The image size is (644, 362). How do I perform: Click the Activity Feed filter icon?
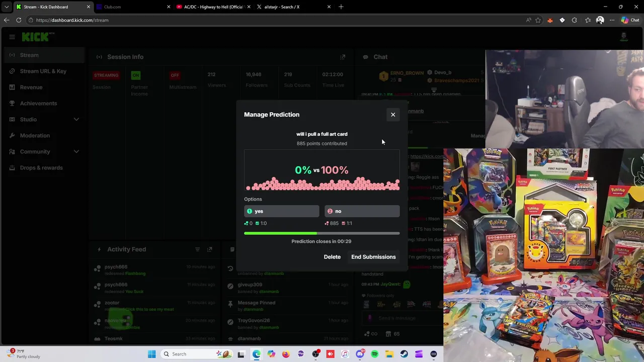click(x=197, y=249)
